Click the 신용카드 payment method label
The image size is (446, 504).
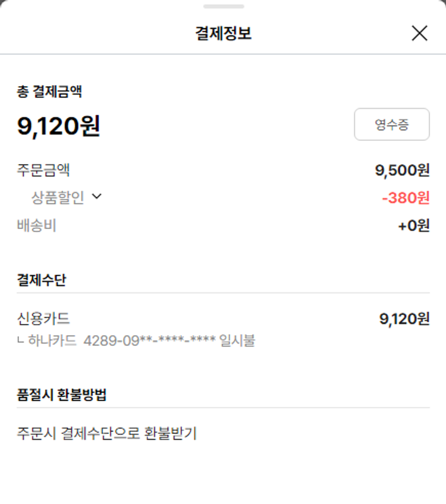pos(43,319)
